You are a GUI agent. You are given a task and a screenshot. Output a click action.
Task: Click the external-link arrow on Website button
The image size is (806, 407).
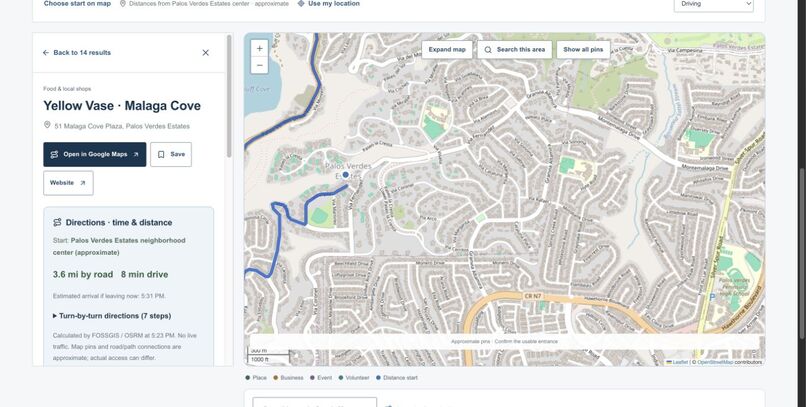(83, 183)
